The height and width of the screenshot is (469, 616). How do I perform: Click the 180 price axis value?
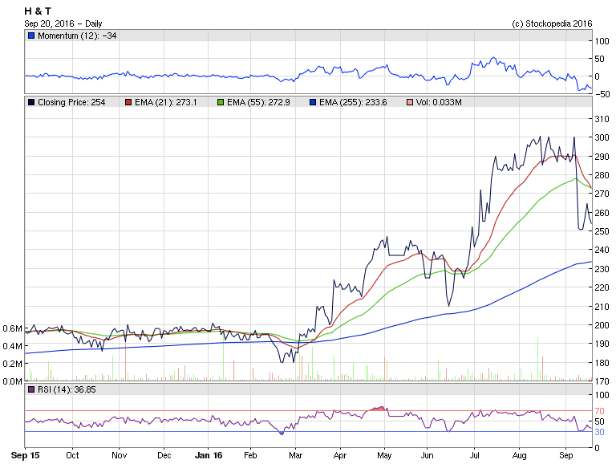point(601,363)
